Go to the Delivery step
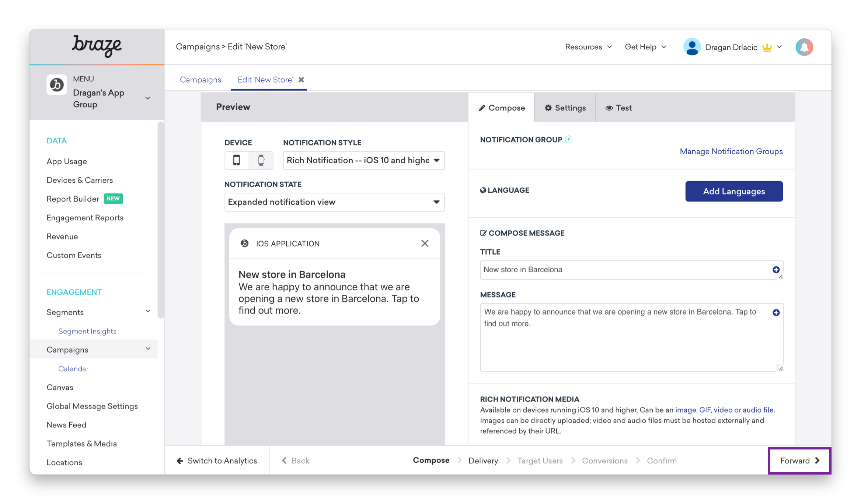 (483, 461)
